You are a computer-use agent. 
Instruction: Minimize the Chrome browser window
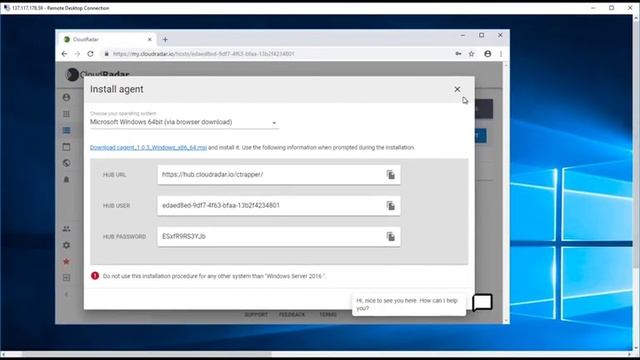click(463, 36)
